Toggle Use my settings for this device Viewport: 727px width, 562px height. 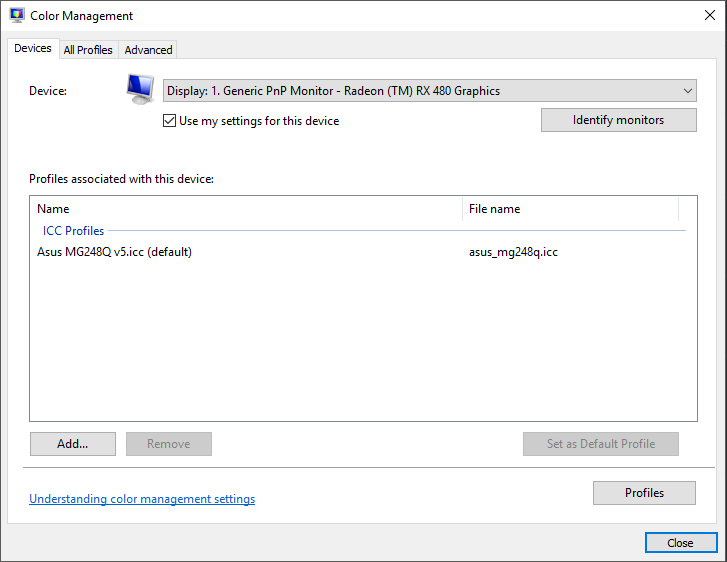[x=169, y=121]
